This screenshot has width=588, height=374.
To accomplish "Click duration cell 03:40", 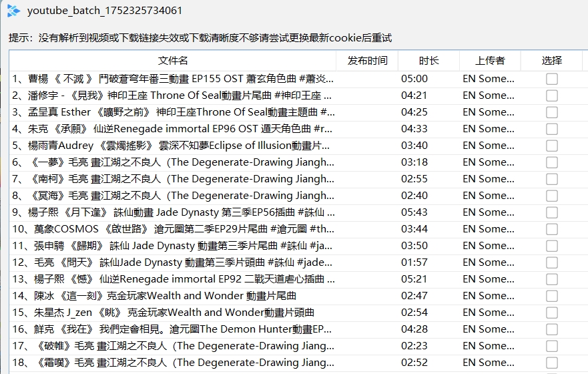I will [414, 146].
